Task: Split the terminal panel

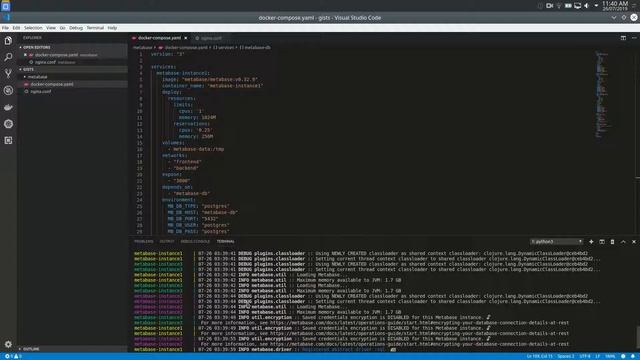Action: click(602, 242)
